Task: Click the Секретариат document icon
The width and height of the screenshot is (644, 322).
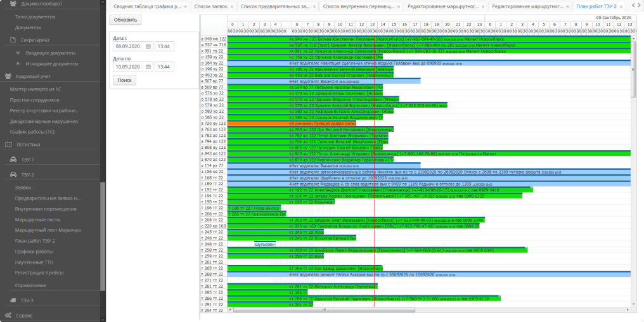Action: (x=13, y=40)
